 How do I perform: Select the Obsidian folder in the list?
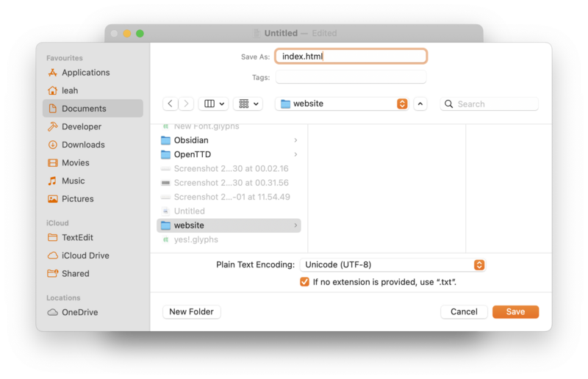(191, 140)
